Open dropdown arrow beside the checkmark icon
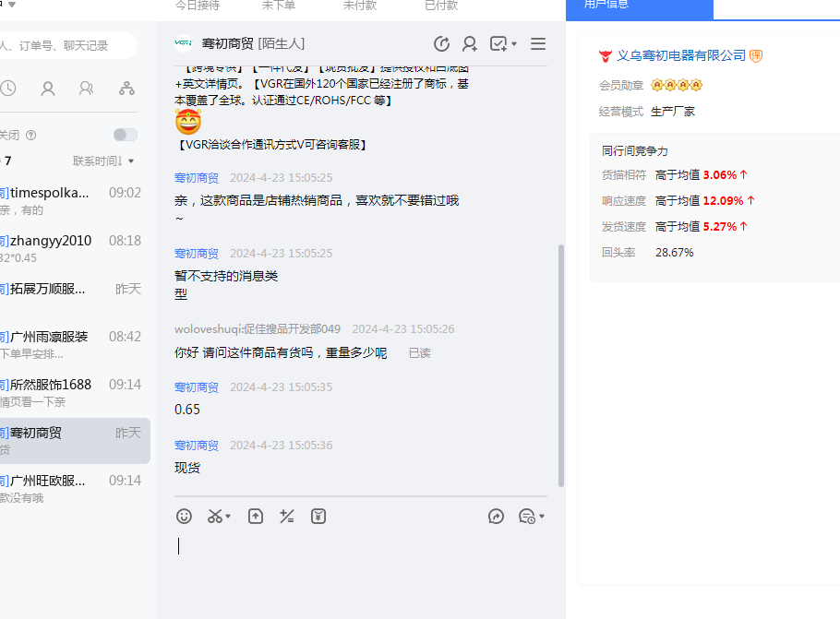The width and height of the screenshot is (840, 619). point(514,44)
